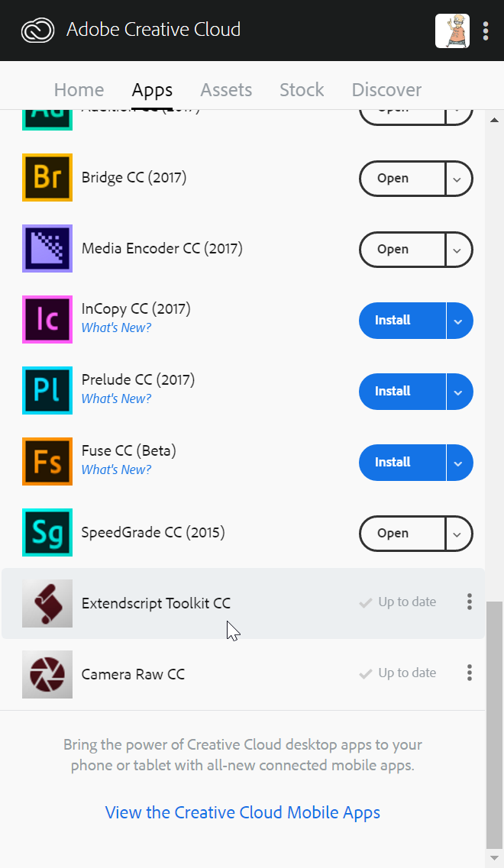Screen dimensions: 504x868
Task: Click the Bridge CC app icon
Action: tap(47, 178)
